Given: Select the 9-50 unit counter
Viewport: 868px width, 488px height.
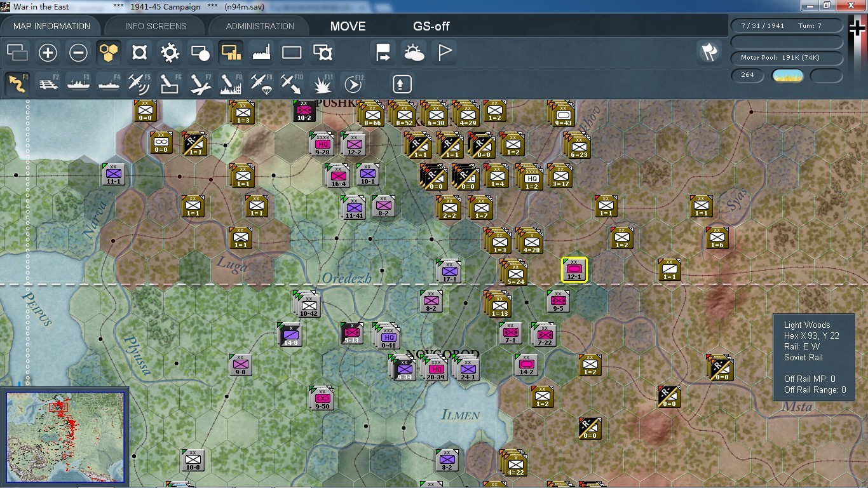Looking at the screenshot, I should 322,398.
